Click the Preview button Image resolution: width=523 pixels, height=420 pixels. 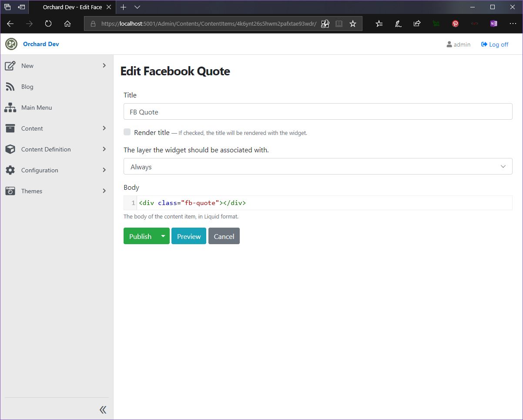189,236
